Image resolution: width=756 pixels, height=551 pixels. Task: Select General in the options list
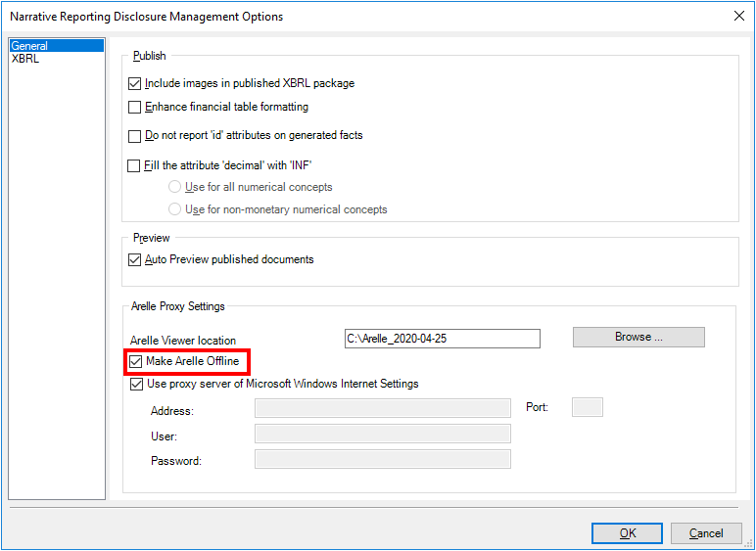pos(29,46)
